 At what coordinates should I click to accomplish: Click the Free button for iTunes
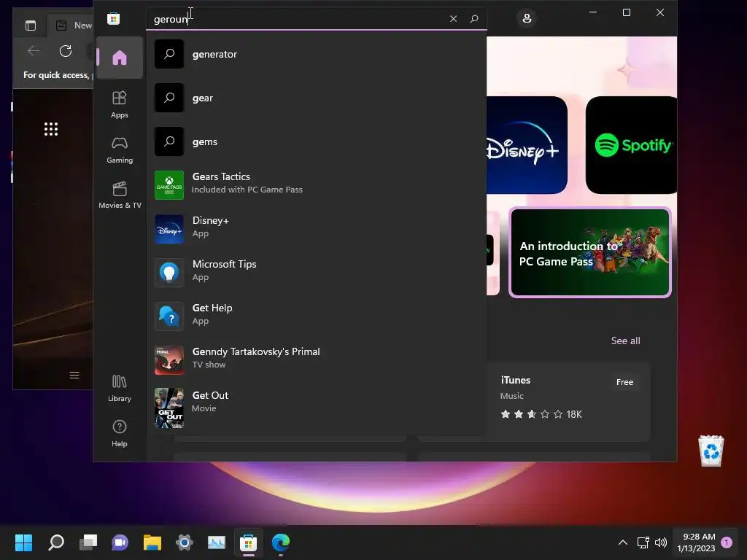pyautogui.click(x=624, y=382)
